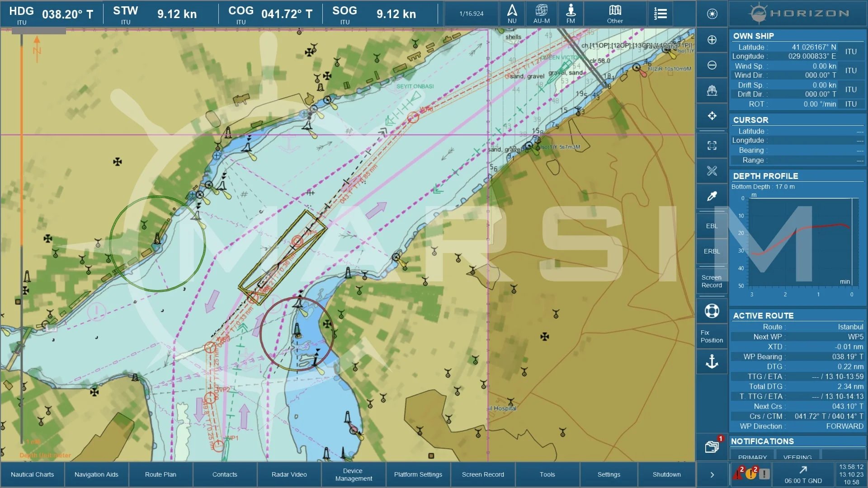Open the Nautical Charts menu

pos(32,474)
